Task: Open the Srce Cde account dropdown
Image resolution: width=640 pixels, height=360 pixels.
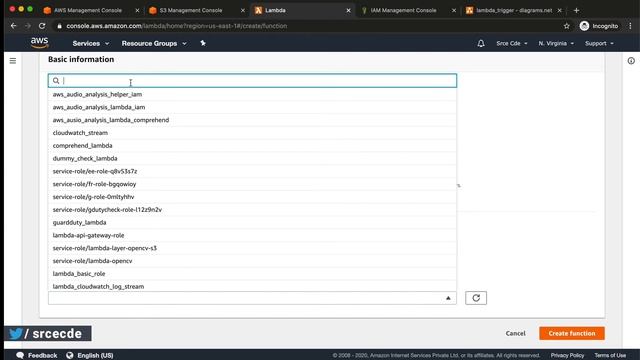Action: click(512, 43)
